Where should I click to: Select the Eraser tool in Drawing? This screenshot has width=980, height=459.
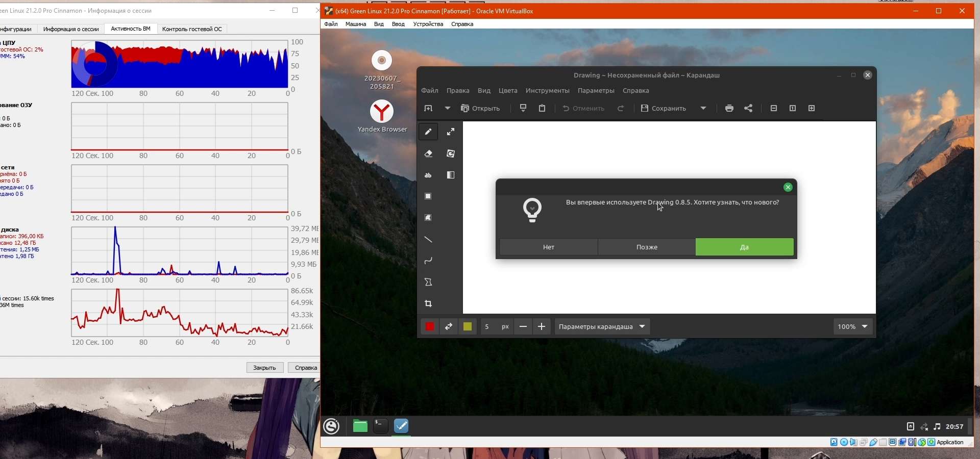[429, 154]
